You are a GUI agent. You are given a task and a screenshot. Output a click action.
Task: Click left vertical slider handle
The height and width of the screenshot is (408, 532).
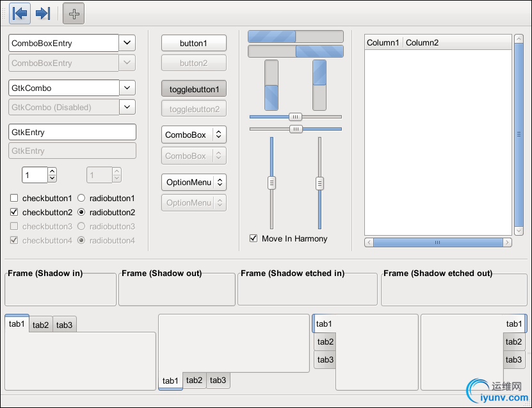271,183
